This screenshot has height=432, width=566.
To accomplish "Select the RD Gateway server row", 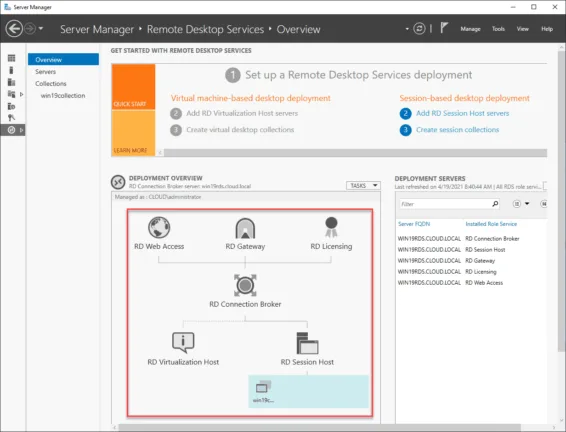I will (x=471, y=261).
